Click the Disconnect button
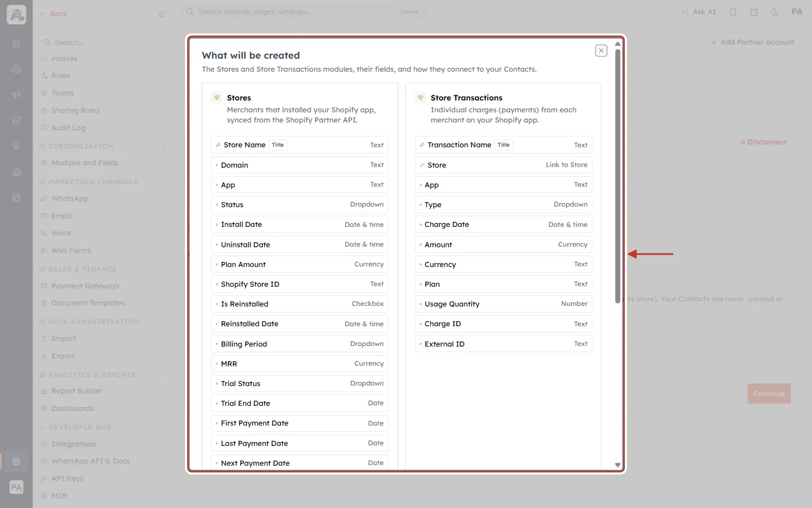Viewport: 812px width, 508px height. [x=763, y=142]
